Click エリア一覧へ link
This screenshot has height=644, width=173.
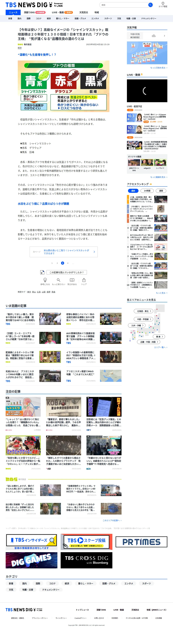(x=160, y=347)
